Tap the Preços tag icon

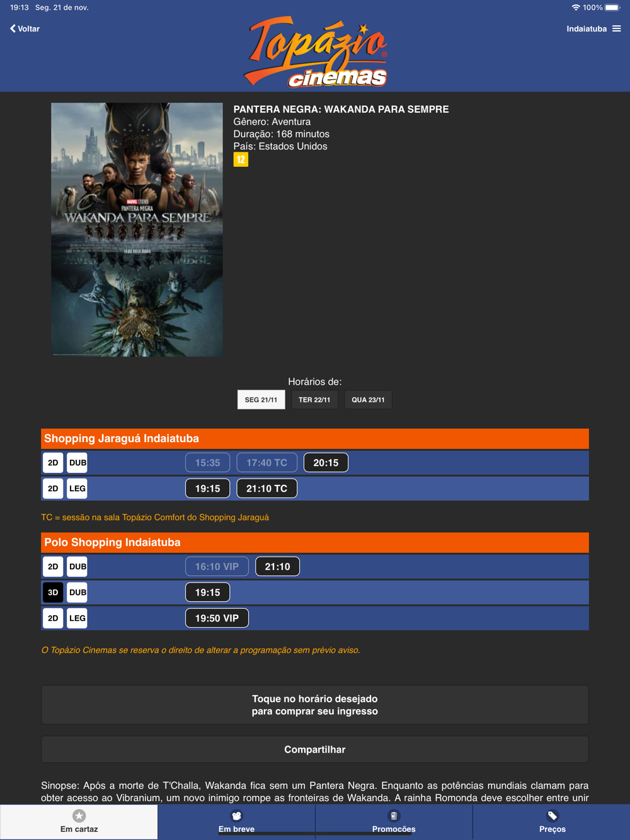coord(553,816)
